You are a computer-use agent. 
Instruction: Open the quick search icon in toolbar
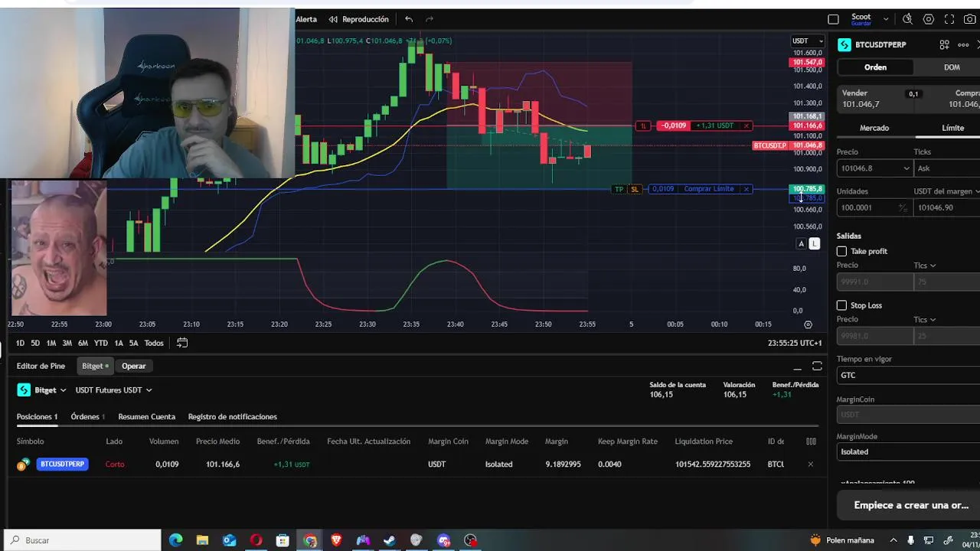pos(907,19)
